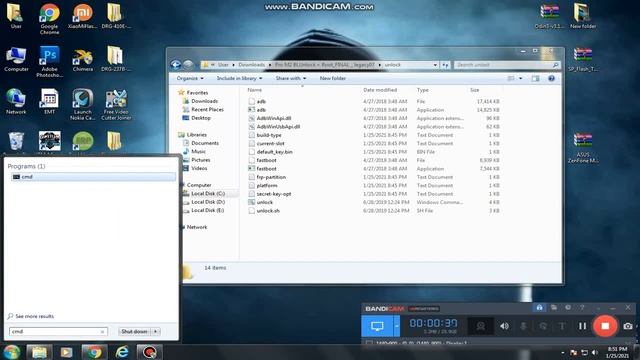Open Bandicam recording mode dropdown arrow

397,326
